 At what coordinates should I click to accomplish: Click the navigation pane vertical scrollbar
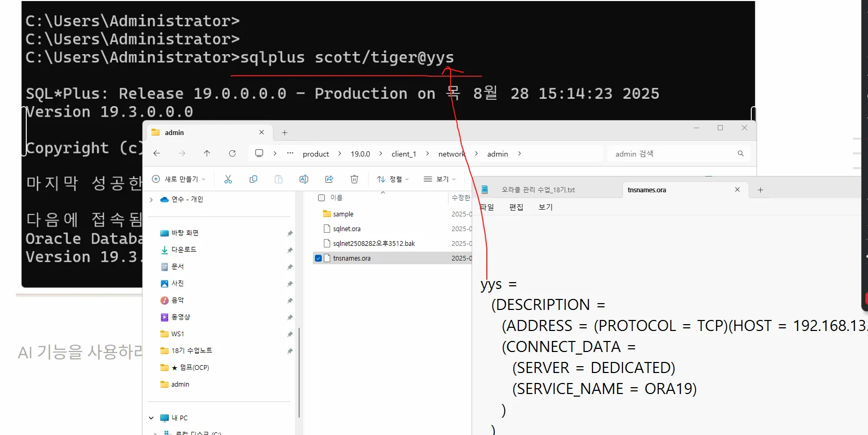click(x=299, y=372)
